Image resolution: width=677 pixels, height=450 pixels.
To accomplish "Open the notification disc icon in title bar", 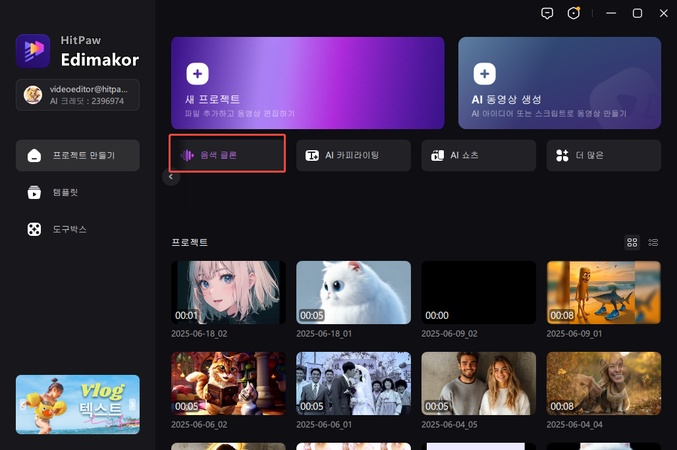I will pyautogui.click(x=573, y=13).
